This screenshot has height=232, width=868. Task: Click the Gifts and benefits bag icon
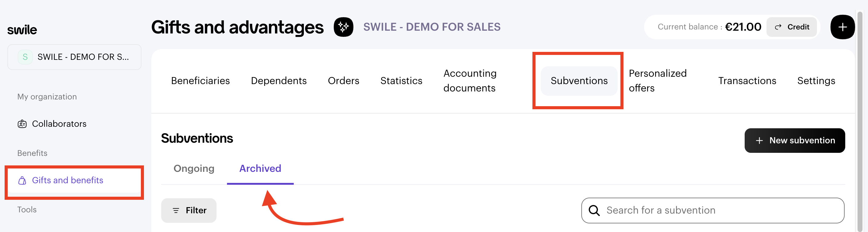tap(22, 180)
